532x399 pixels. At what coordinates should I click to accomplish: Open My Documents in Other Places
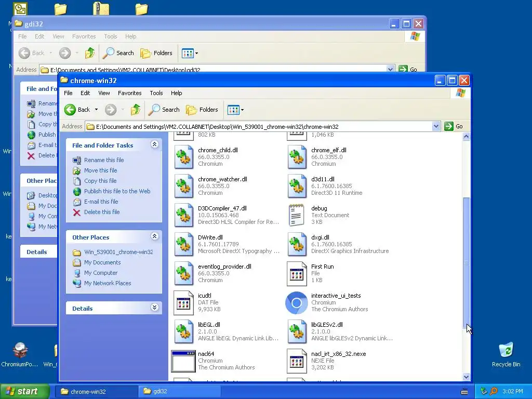click(102, 262)
